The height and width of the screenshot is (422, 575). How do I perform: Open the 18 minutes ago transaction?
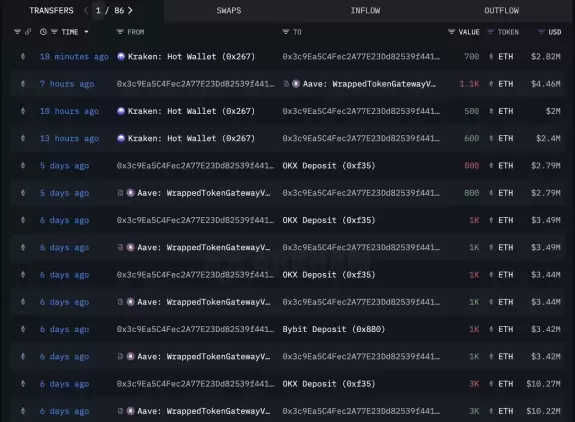74,56
